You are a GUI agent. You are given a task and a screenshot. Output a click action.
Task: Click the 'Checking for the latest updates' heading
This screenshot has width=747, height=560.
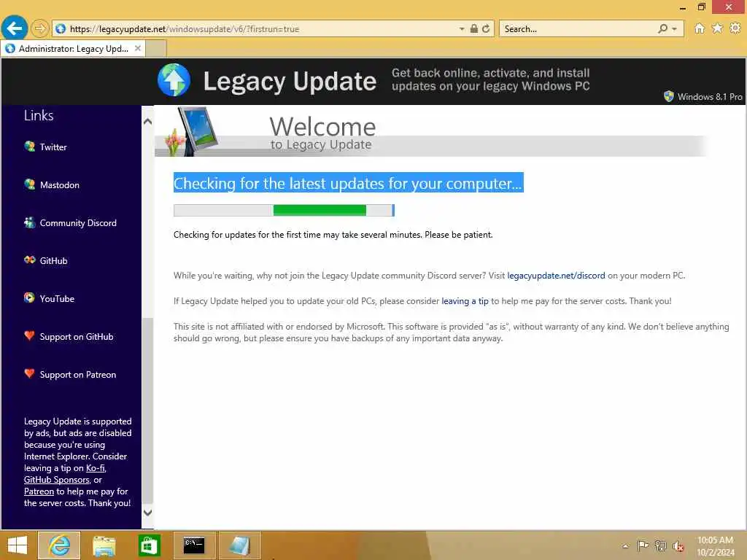(348, 183)
